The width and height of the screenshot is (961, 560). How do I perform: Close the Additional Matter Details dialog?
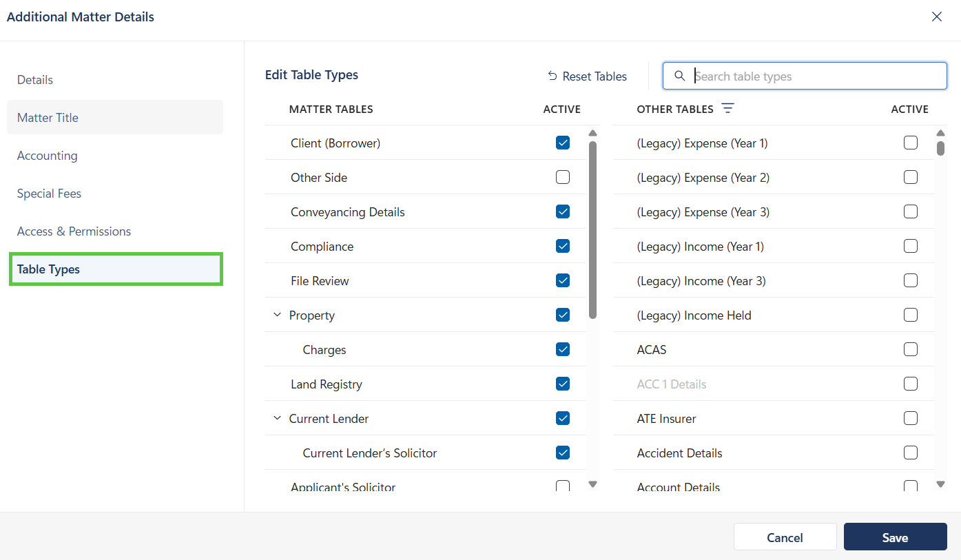pyautogui.click(x=936, y=17)
